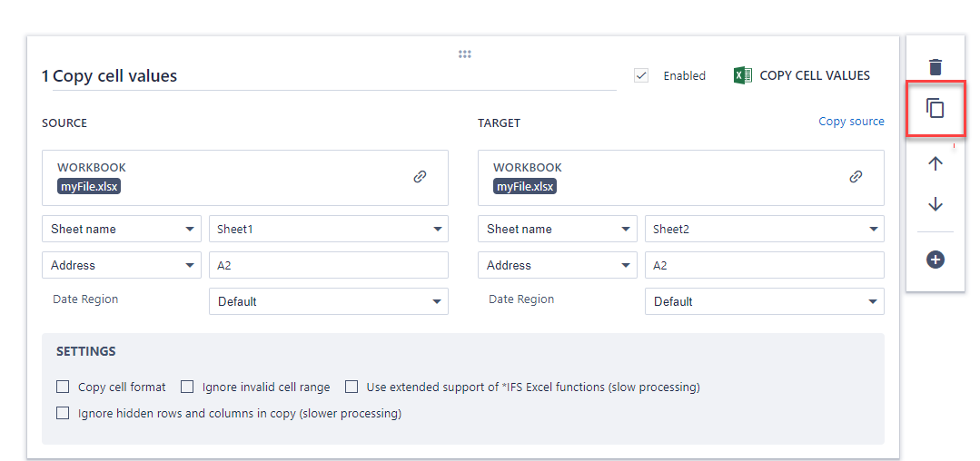Check Ignore invalid cell range
The height and width of the screenshot is (461, 980).
pos(187,387)
